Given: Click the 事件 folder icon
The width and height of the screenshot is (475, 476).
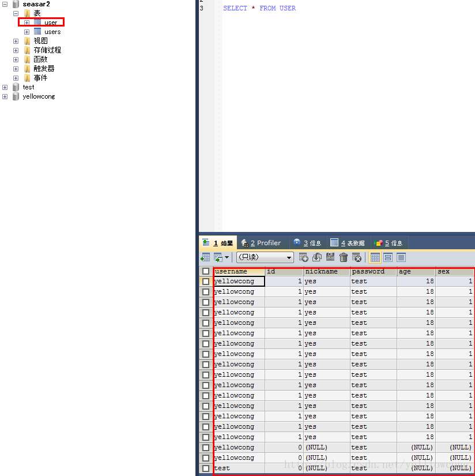Looking at the screenshot, I should (x=27, y=78).
